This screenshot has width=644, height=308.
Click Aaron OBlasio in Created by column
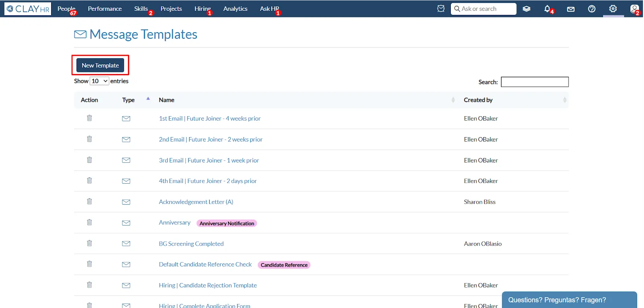(x=483, y=244)
